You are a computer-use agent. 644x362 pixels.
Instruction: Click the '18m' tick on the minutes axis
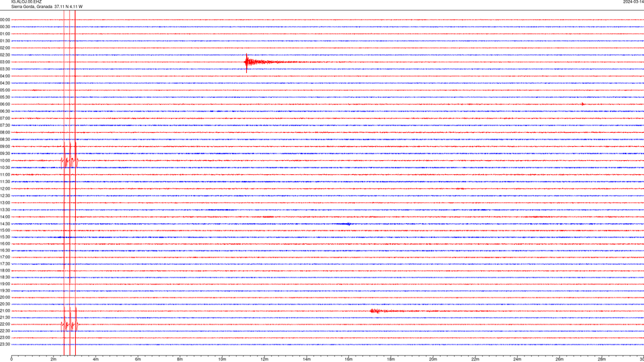click(x=391, y=359)
